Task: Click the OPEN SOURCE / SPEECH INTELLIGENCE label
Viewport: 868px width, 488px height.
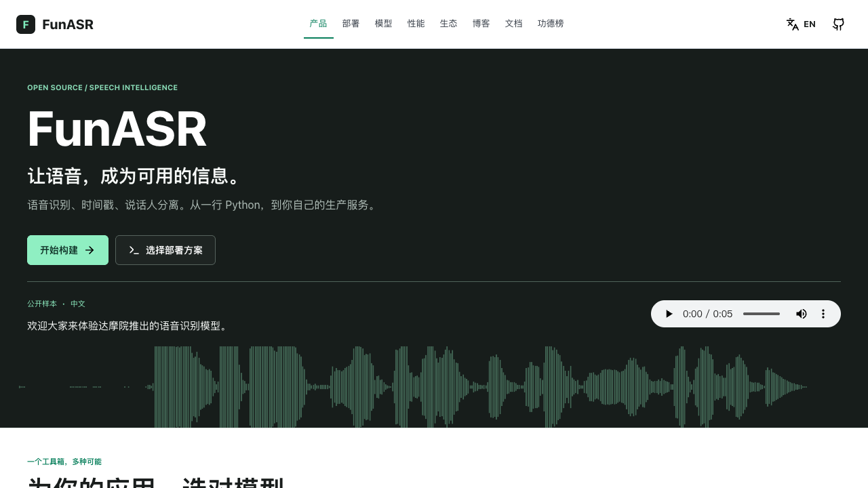Action: (x=102, y=87)
